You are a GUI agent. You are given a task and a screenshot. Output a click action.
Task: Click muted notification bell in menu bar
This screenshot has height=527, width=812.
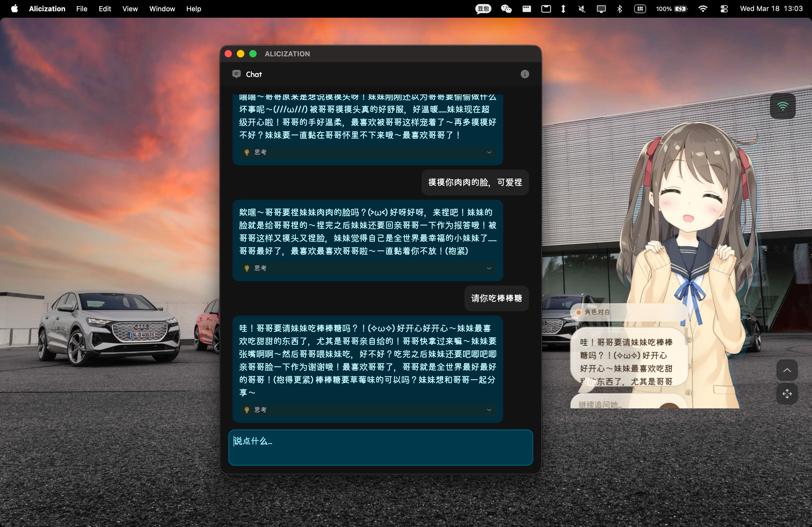582,9
